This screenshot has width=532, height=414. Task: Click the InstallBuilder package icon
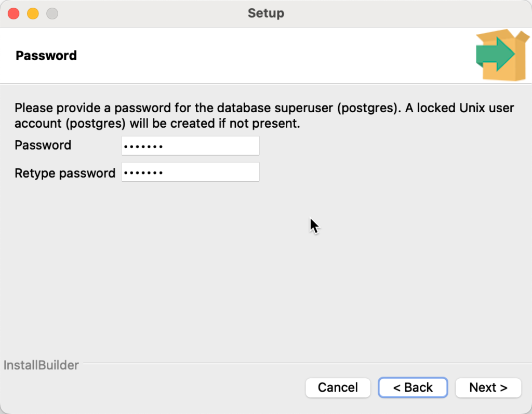point(500,56)
